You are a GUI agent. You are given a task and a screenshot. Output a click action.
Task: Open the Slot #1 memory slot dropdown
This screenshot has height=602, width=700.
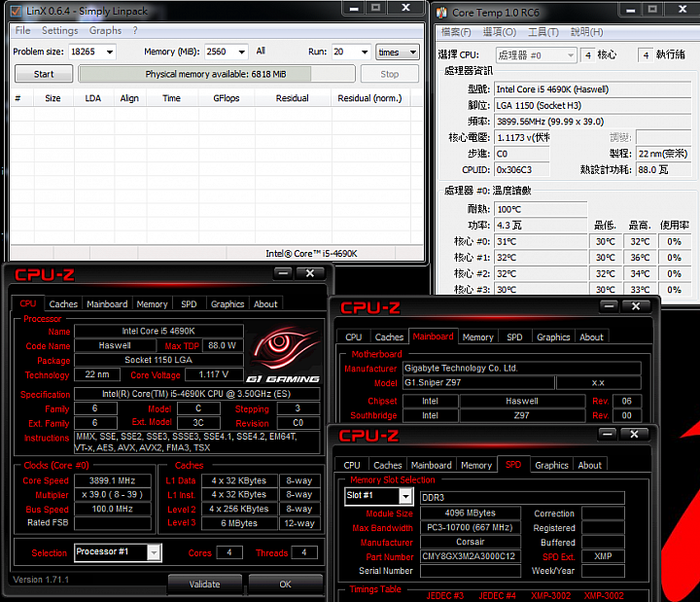[x=405, y=496]
